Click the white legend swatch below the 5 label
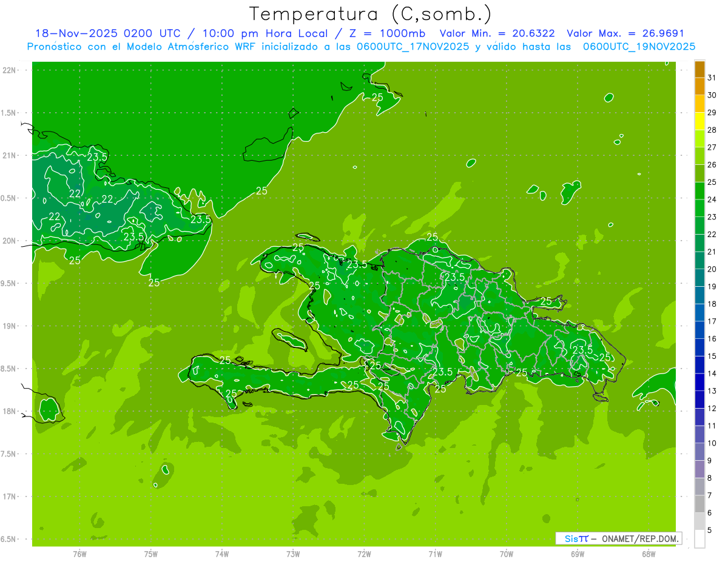728x562 pixels. [699, 539]
